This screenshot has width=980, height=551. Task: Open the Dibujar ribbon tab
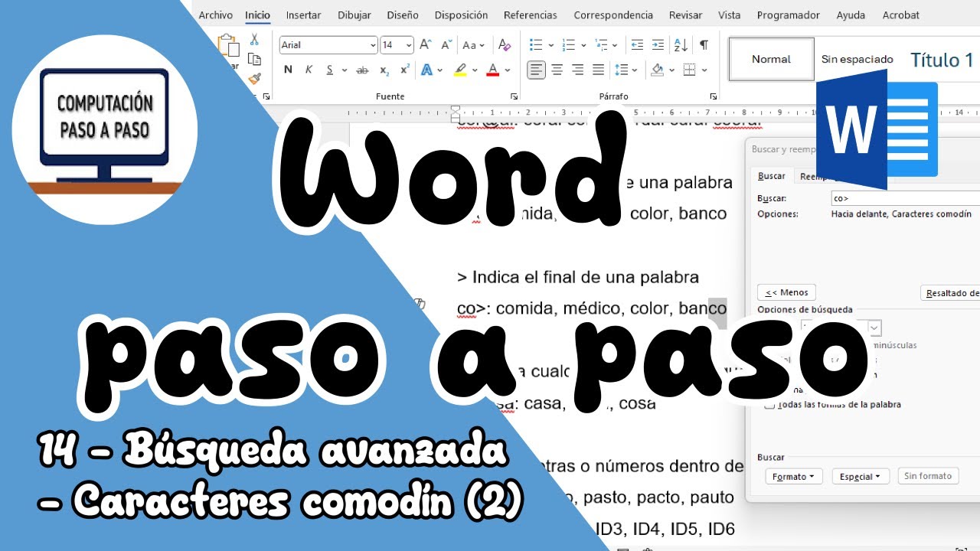[x=354, y=15]
